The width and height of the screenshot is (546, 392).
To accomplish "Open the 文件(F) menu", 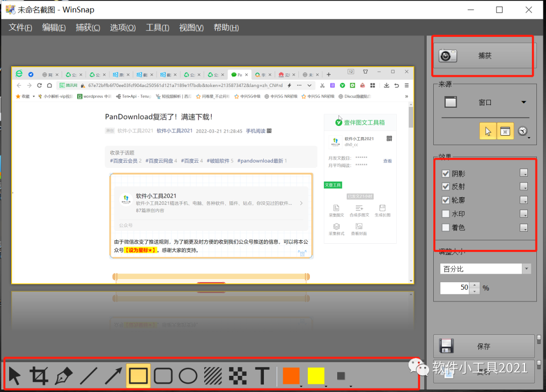I will click(20, 27).
